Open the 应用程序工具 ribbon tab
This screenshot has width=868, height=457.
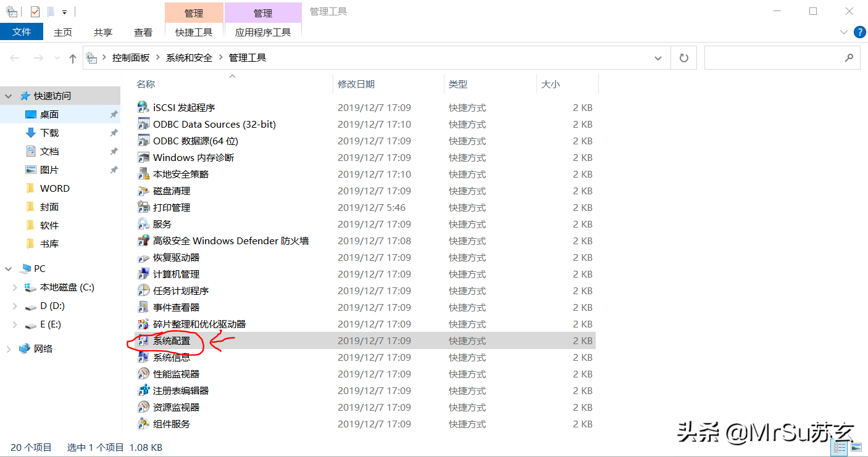(263, 32)
